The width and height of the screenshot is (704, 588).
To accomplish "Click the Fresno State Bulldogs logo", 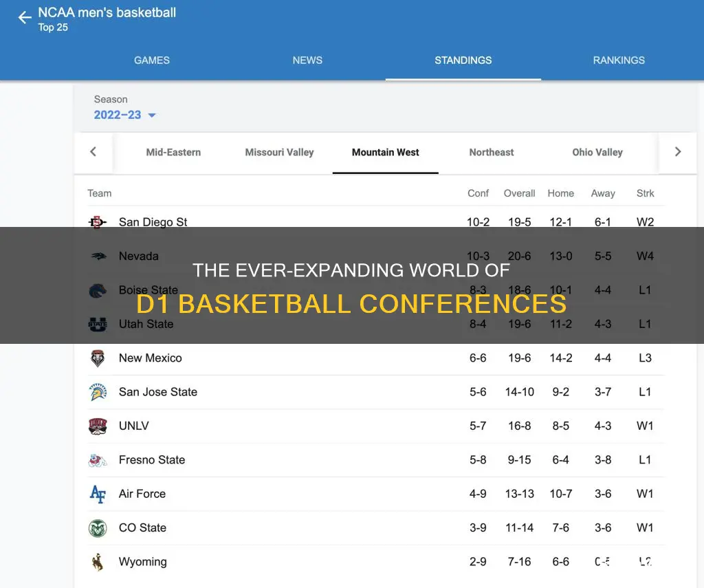I will pyautogui.click(x=98, y=460).
